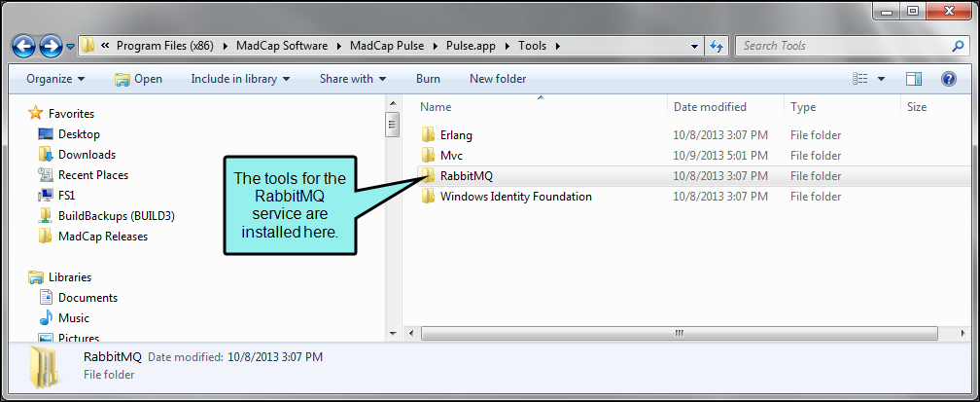Screen dimensions: 980x402
Task: Refresh the Tools folder view
Action: (x=717, y=46)
